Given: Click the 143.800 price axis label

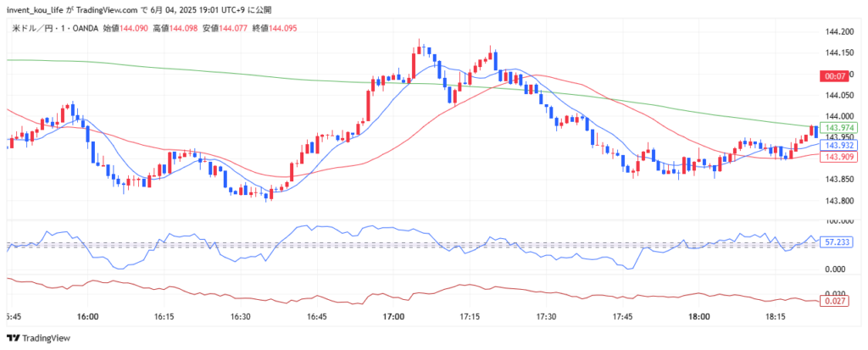Looking at the screenshot, I should [x=838, y=201].
